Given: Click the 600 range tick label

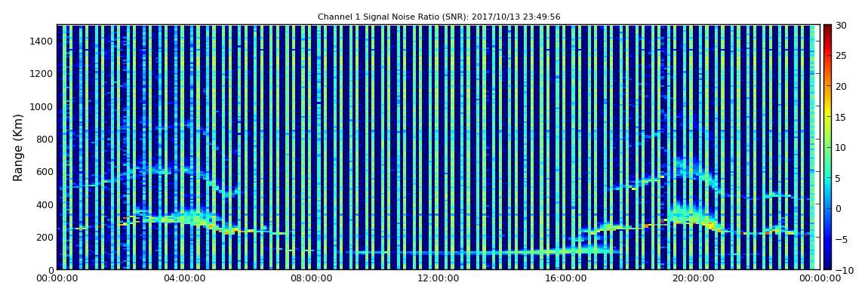Looking at the screenshot, I should click(x=45, y=171).
